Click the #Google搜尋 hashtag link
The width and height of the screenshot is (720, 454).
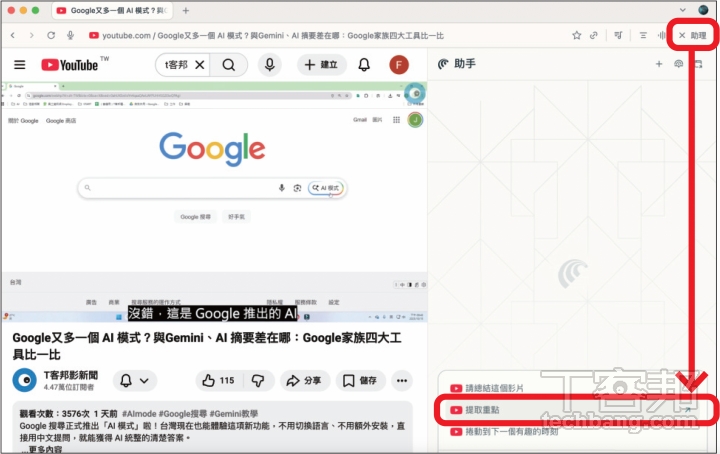click(183, 414)
